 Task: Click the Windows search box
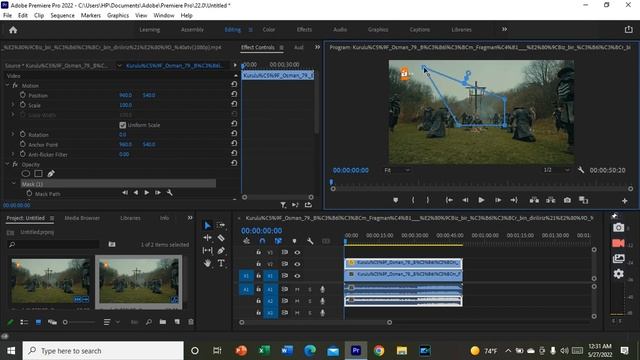(x=103, y=351)
